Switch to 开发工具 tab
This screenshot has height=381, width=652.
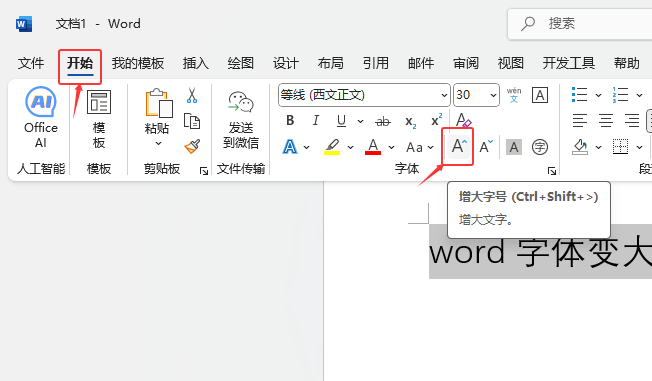point(568,63)
